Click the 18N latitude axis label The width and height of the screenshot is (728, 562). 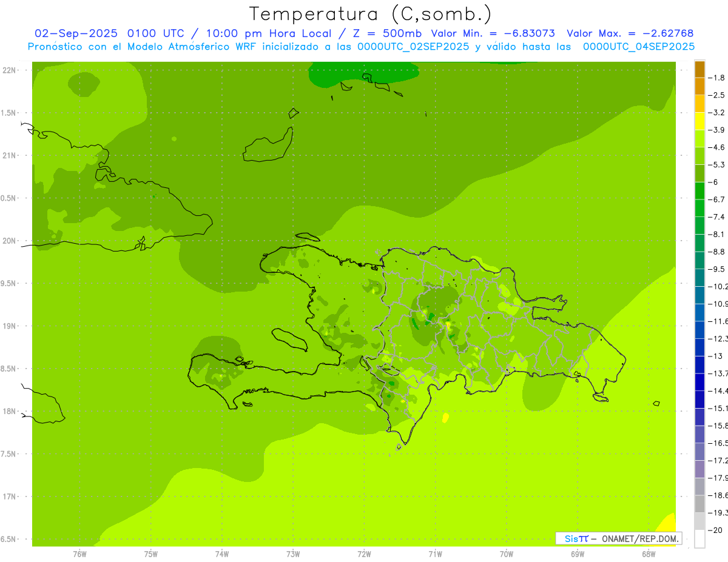8,411
